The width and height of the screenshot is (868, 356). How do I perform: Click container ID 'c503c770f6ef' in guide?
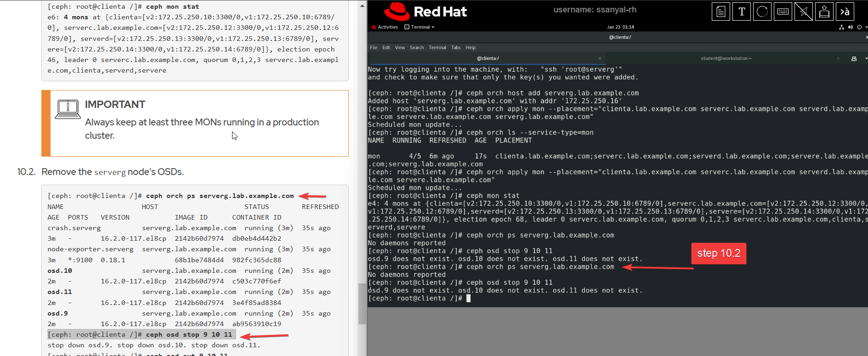coord(257,282)
